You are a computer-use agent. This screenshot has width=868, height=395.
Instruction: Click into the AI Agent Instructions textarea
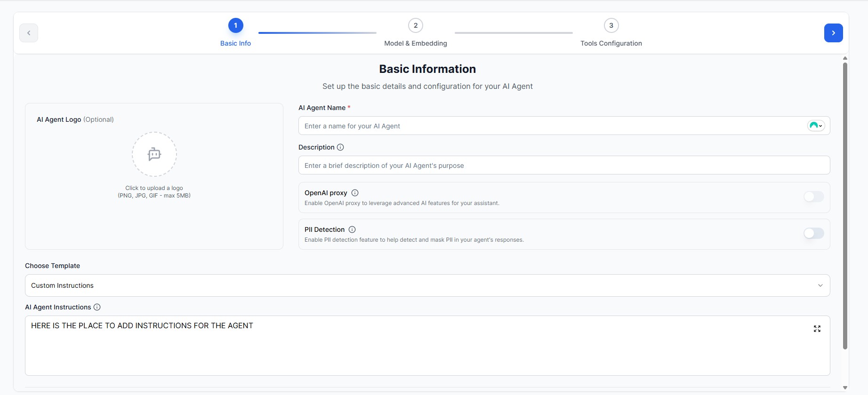(x=427, y=346)
